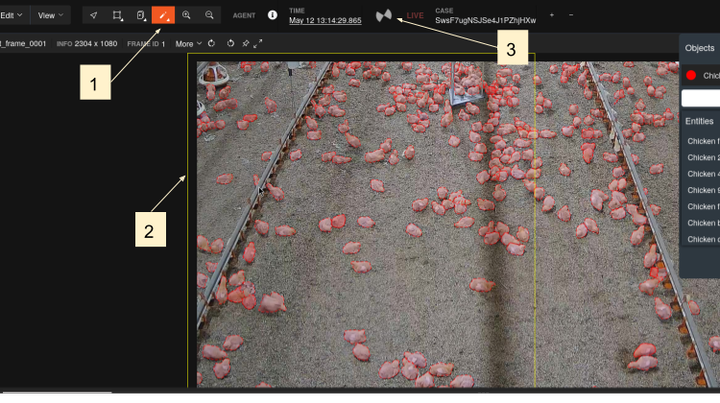
Task: Click the zoom in magnifier
Action: tap(186, 15)
